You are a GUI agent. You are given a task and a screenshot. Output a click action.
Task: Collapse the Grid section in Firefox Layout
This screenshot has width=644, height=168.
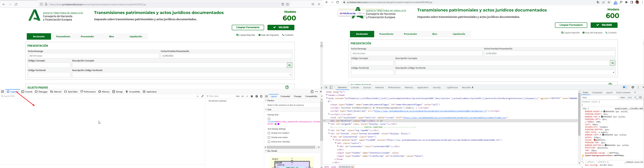click(x=266, y=110)
